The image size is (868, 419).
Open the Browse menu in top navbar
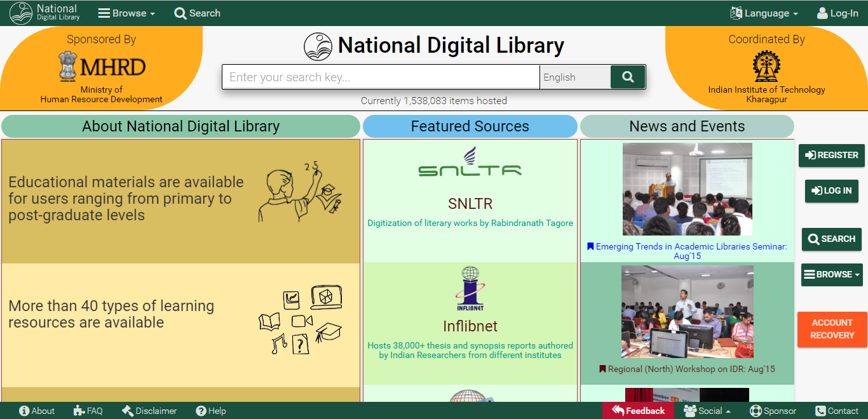pyautogui.click(x=126, y=13)
